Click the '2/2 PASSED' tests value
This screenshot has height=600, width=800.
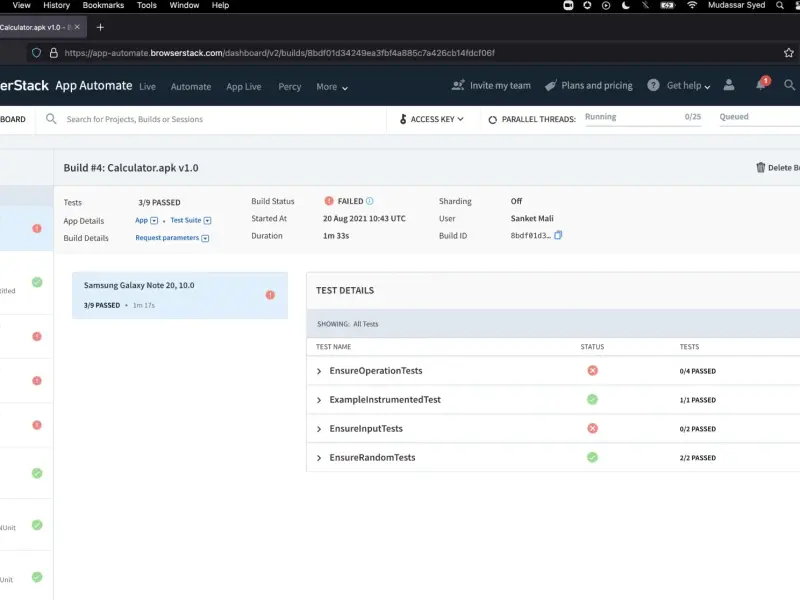697,458
